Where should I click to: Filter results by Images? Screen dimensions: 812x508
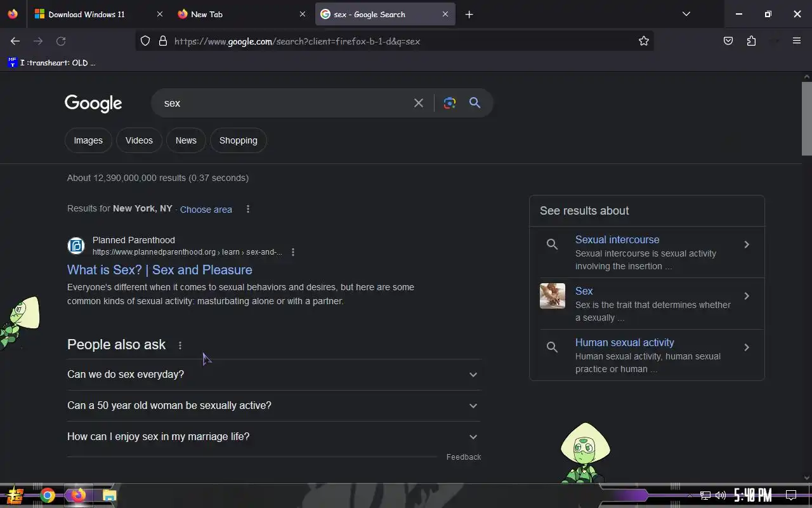[88, 140]
